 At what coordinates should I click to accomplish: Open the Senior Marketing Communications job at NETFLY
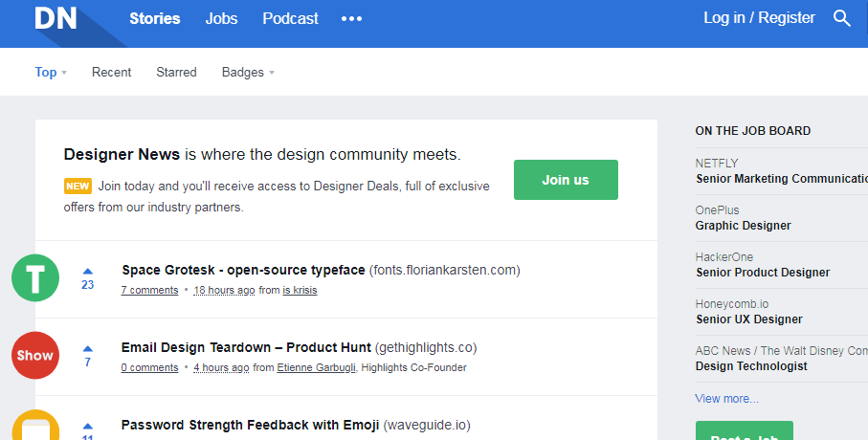pyautogui.click(x=782, y=179)
